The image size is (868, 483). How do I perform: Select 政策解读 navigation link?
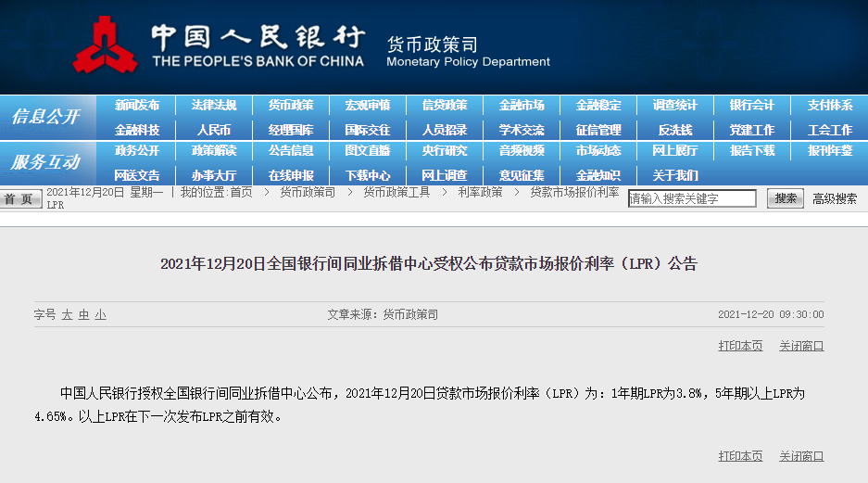[x=214, y=150]
